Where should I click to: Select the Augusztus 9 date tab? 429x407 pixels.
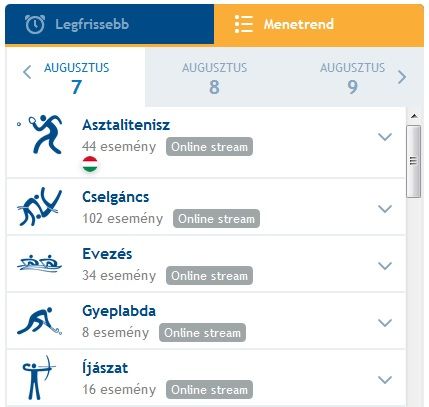(x=352, y=78)
